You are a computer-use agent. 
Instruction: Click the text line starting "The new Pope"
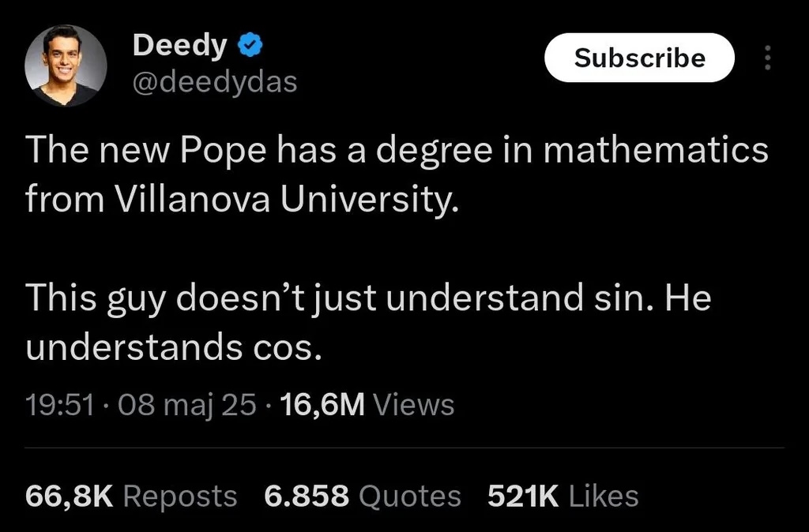[395, 150]
